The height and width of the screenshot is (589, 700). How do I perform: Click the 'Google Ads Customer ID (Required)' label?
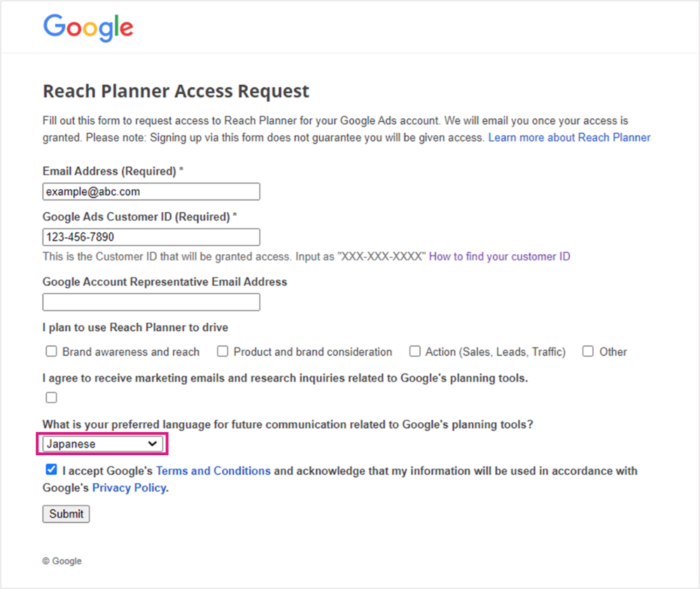[140, 217]
